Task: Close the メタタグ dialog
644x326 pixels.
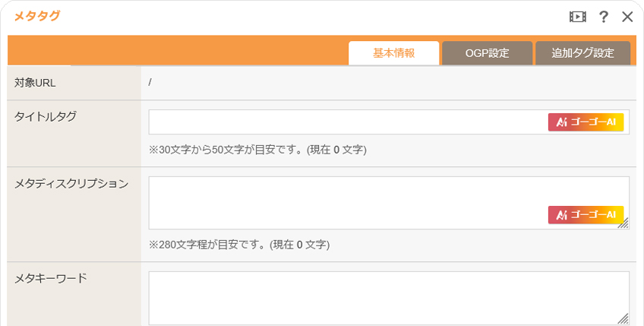Action: tap(627, 17)
